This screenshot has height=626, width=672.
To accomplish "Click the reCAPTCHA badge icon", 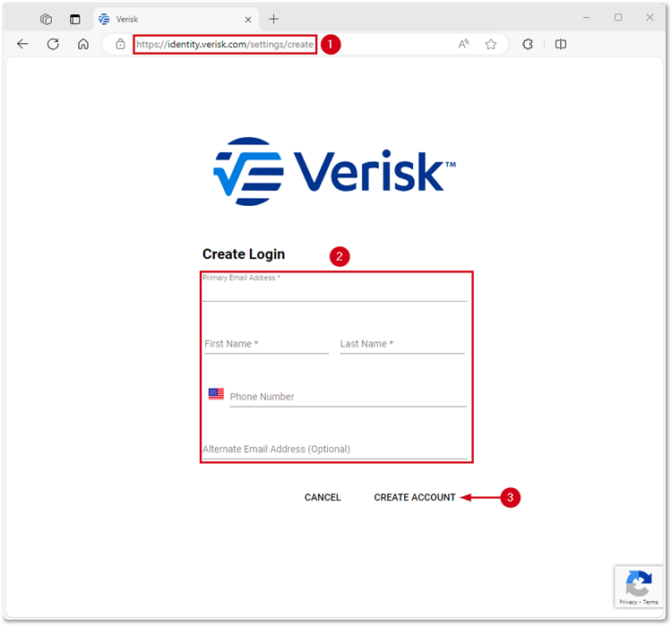I will [639, 583].
